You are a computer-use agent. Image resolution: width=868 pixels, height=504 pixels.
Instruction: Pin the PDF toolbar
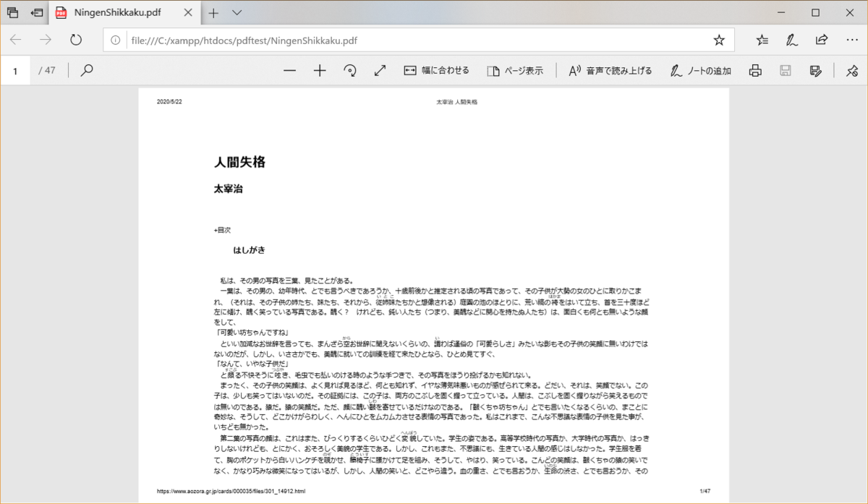coord(852,70)
